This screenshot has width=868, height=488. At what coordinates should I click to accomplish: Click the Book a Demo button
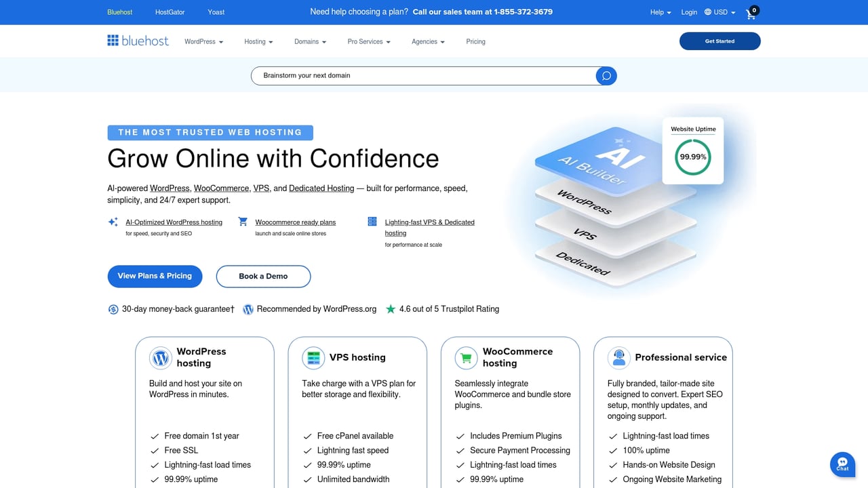click(x=263, y=277)
